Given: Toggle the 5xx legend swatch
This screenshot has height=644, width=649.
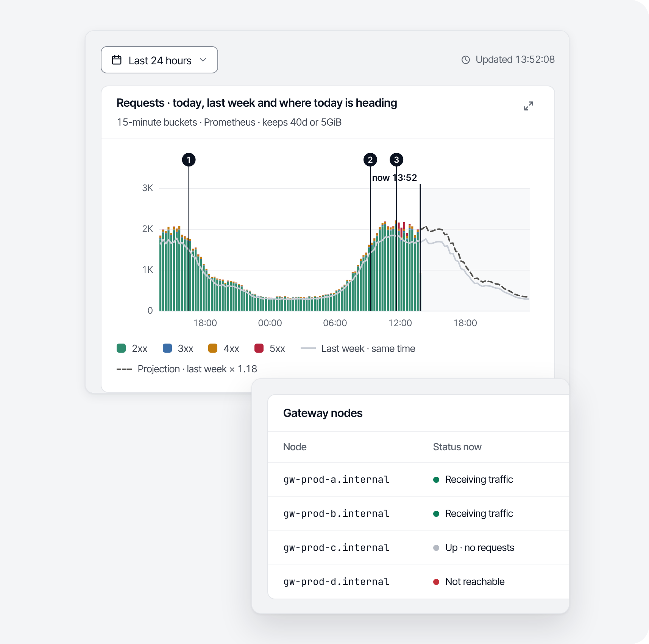Looking at the screenshot, I should (259, 348).
